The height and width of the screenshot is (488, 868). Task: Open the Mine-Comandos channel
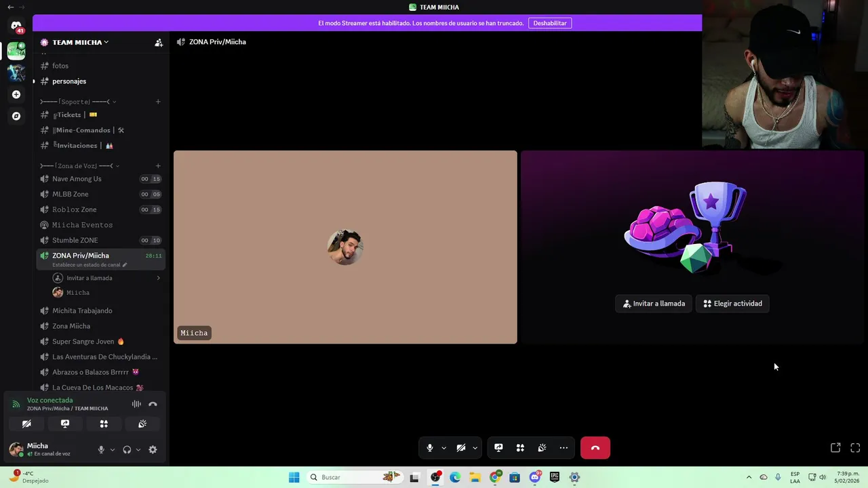point(102,130)
